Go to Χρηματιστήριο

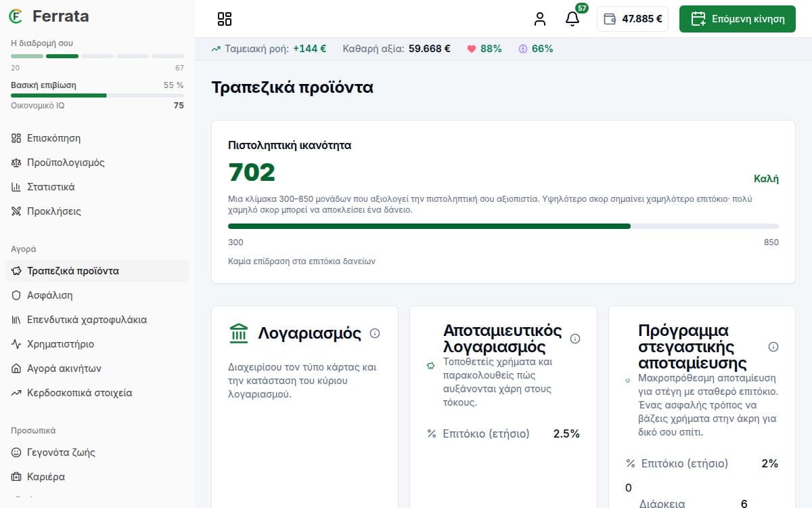click(x=97, y=344)
